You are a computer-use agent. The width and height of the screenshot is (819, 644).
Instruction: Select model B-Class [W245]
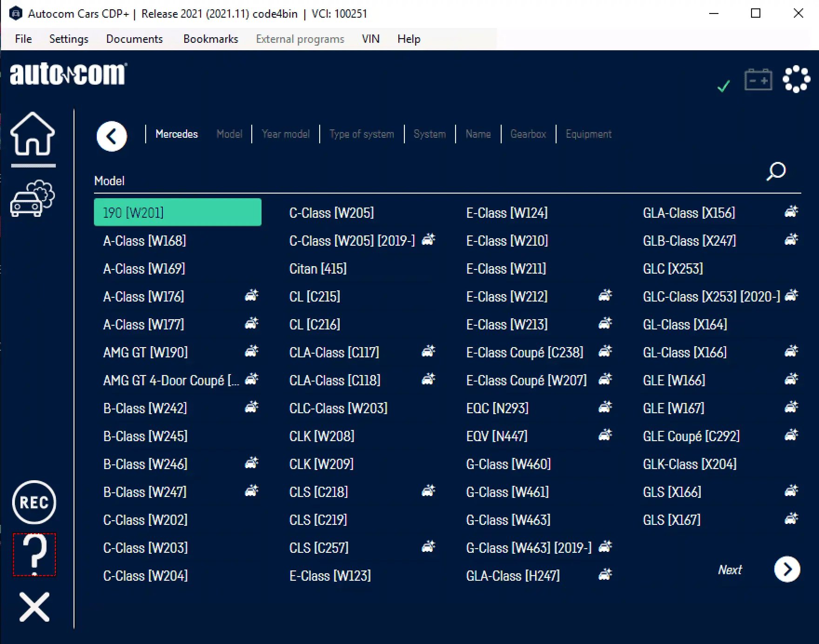pos(146,436)
